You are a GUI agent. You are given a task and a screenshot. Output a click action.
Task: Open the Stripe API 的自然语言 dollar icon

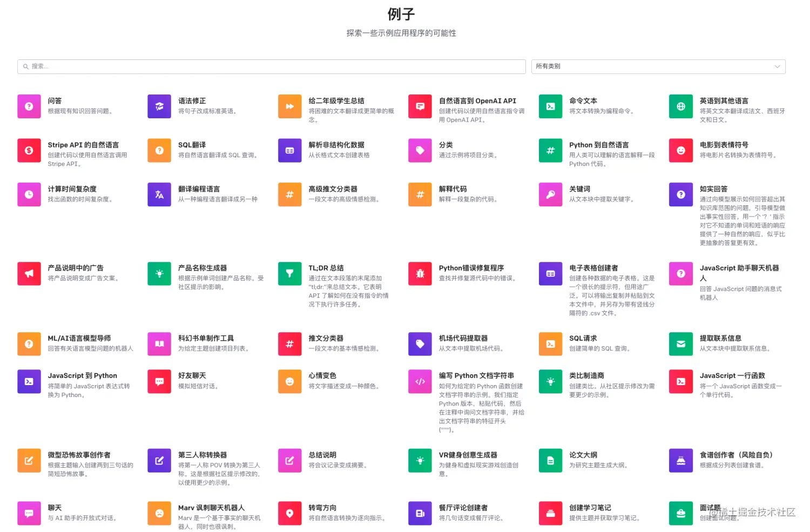coord(29,151)
